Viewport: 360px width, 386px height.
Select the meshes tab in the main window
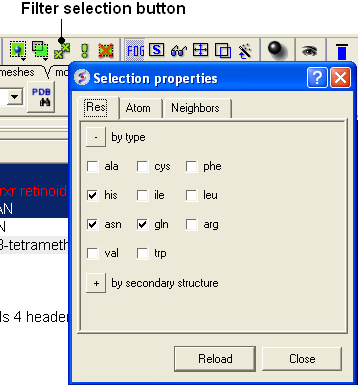pos(18,72)
